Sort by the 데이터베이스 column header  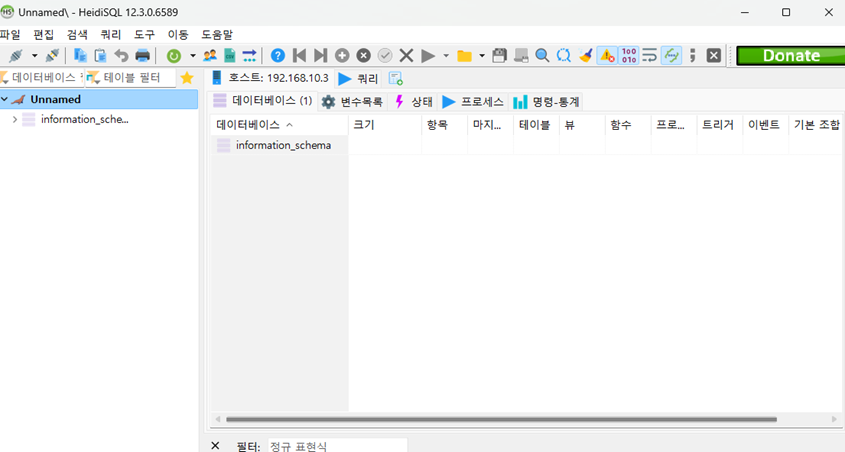[x=279, y=125]
